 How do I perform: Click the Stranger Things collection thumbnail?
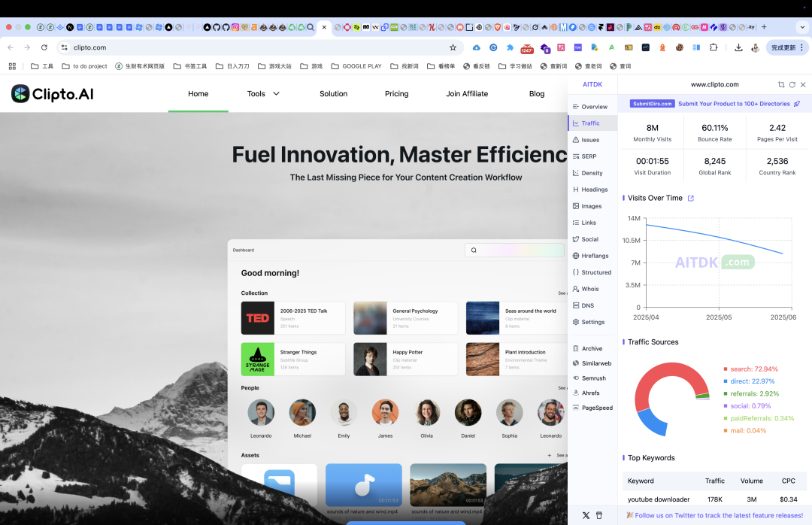[x=257, y=360]
